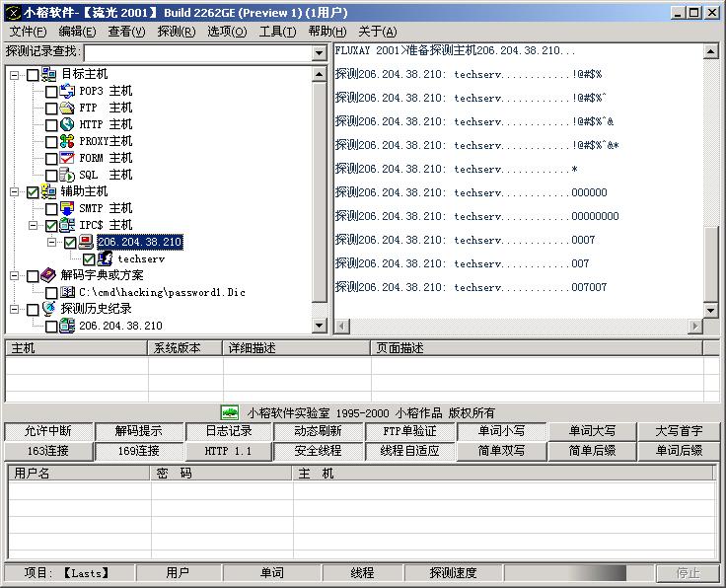Open the 选项(O) menu
The image size is (726, 588).
coord(227,32)
